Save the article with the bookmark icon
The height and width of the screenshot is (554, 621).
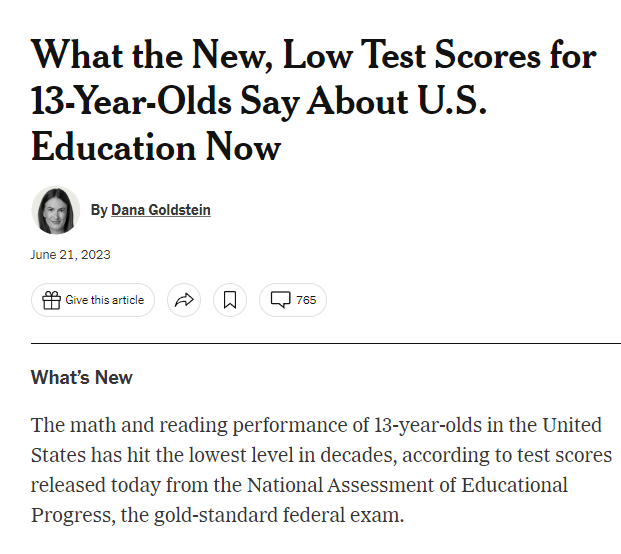[x=230, y=300]
